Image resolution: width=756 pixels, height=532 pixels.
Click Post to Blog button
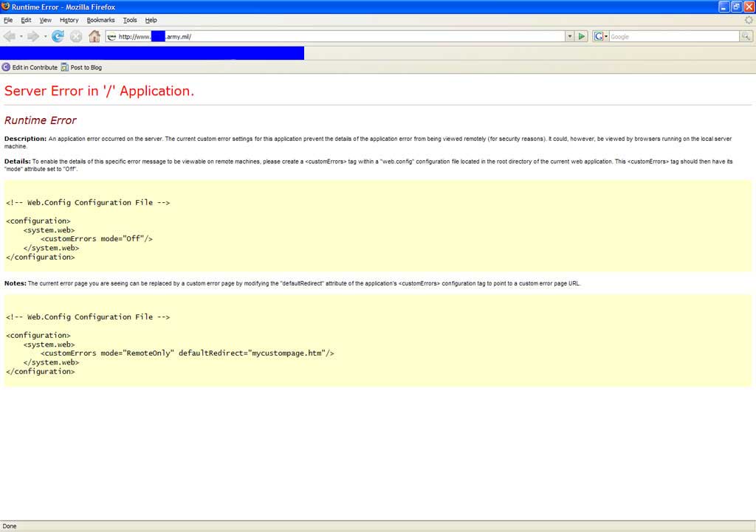pos(81,67)
